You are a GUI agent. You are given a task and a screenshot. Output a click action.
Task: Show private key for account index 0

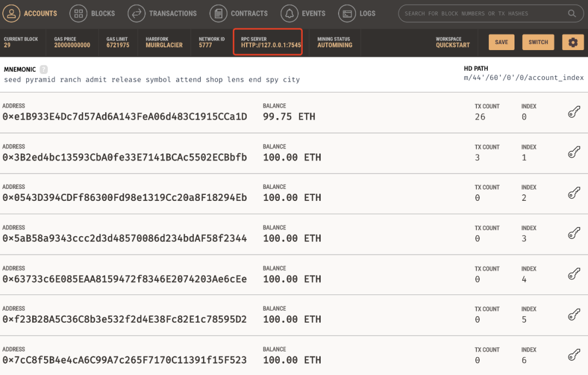pyautogui.click(x=574, y=112)
